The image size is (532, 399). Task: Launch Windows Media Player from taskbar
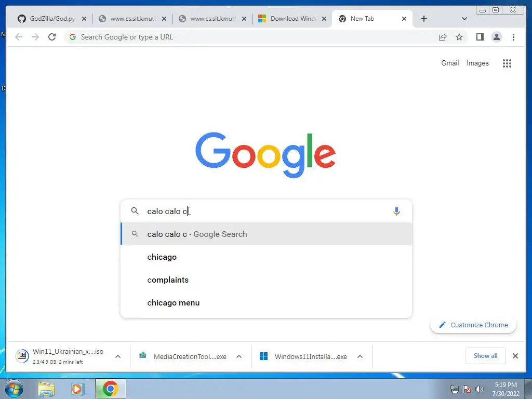tap(77, 389)
